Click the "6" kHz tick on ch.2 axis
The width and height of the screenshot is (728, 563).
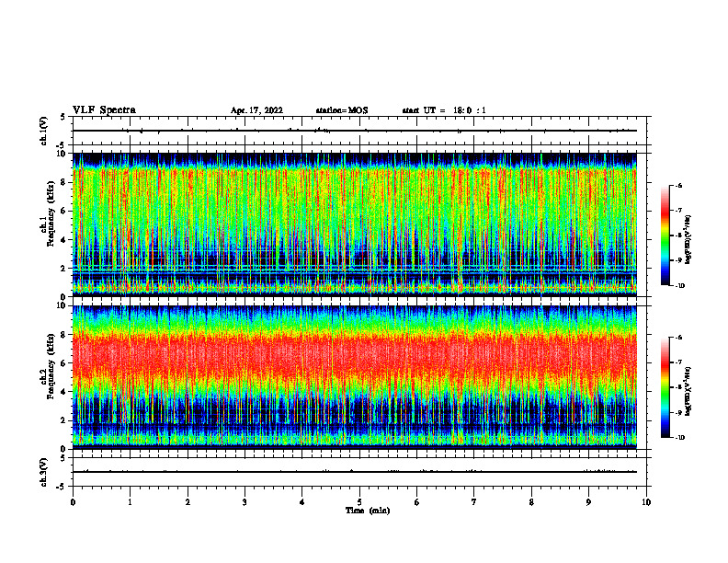pos(64,362)
